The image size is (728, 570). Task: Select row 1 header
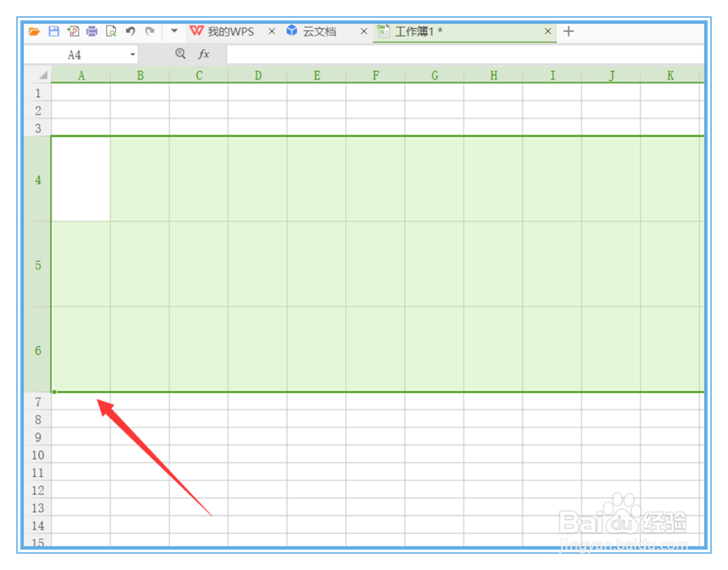(38, 93)
